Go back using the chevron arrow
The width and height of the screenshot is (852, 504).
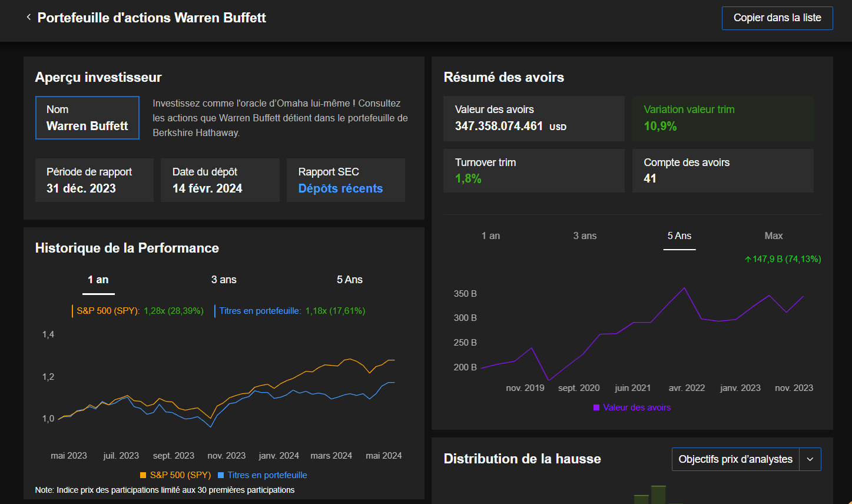pyautogui.click(x=28, y=17)
